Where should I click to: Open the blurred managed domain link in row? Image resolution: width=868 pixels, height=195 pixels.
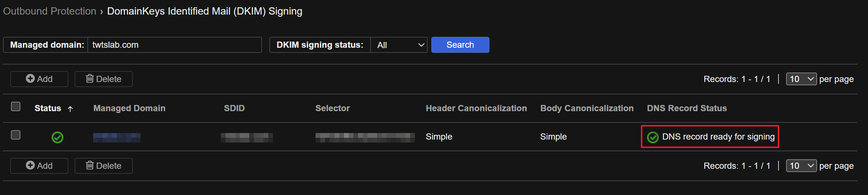coord(116,137)
